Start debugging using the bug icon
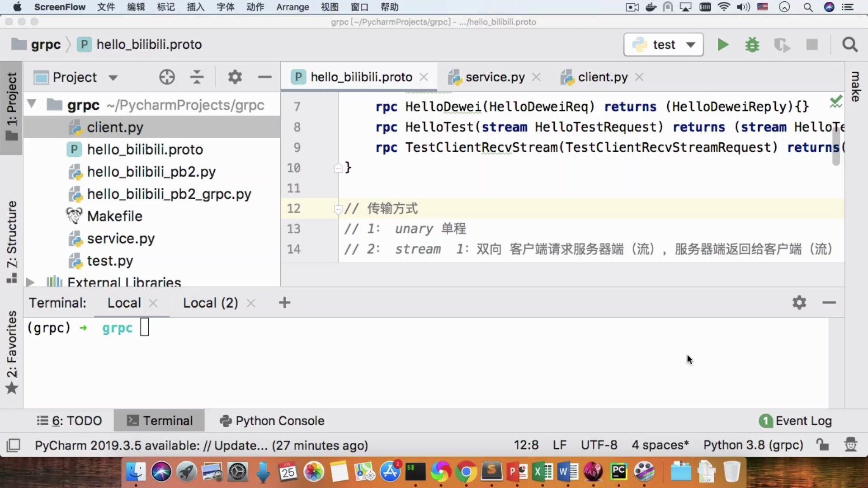 [x=752, y=45]
